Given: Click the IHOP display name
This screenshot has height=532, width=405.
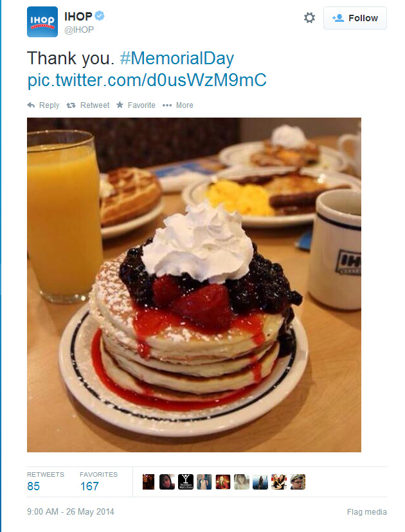Looking at the screenshot, I should pos(78,16).
